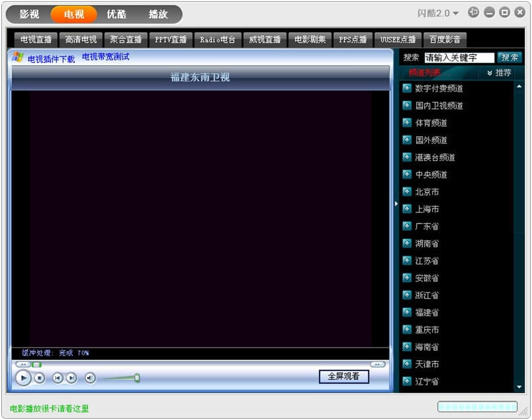Select the 电视 main tab
532x420 pixels.
[x=74, y=14]
